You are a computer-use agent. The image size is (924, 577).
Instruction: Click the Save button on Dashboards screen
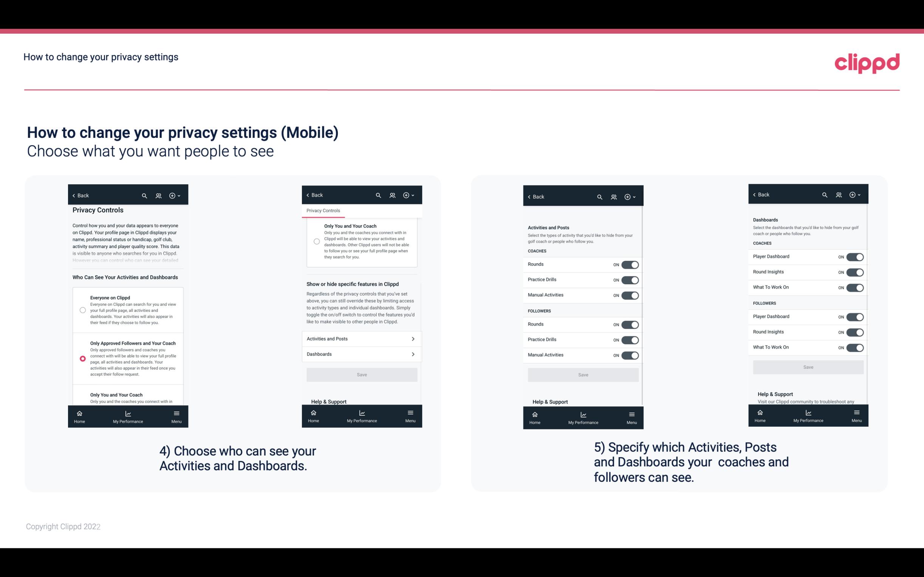click(x=808, y=367)
